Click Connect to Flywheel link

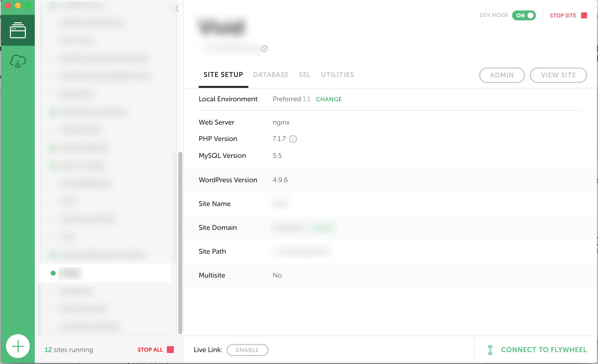(544, 350)
